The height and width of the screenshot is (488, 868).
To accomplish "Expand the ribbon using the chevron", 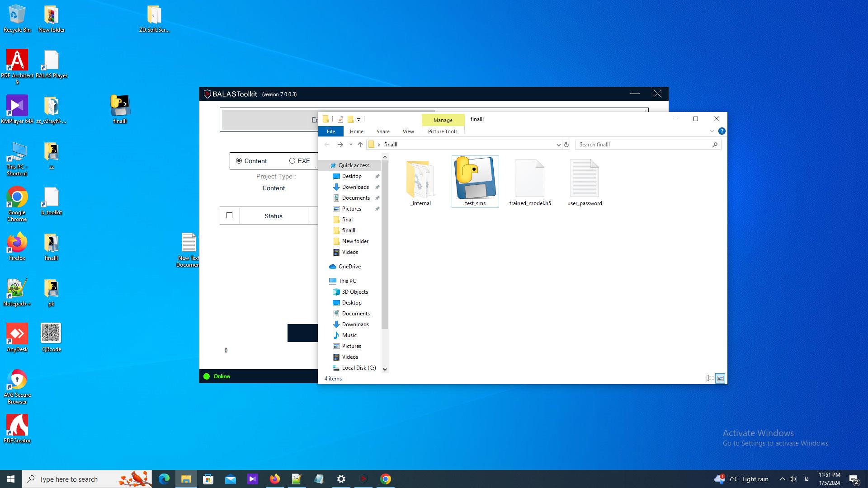I will coord(712,131).
